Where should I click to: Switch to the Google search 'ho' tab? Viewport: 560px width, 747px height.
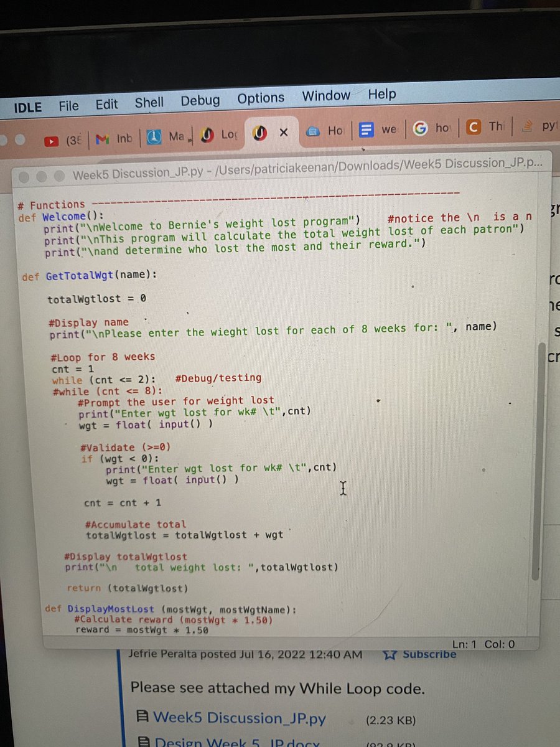click(x=432, y=128)
